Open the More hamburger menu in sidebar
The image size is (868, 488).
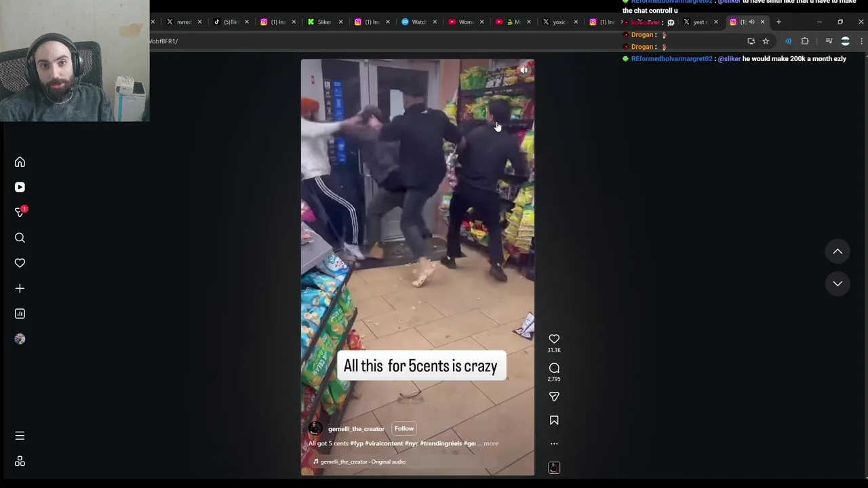[x=20, y=436]
